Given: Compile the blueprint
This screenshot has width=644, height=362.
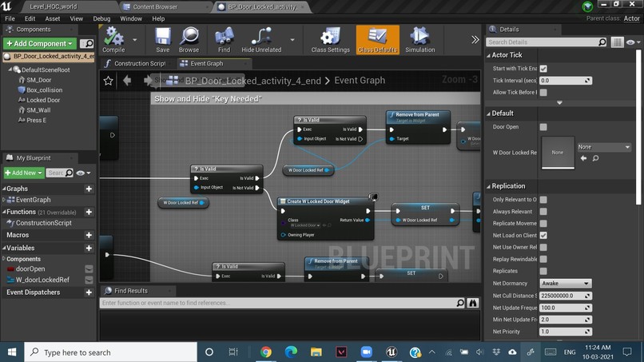Looking at the screenshot, I should point(113,40).
